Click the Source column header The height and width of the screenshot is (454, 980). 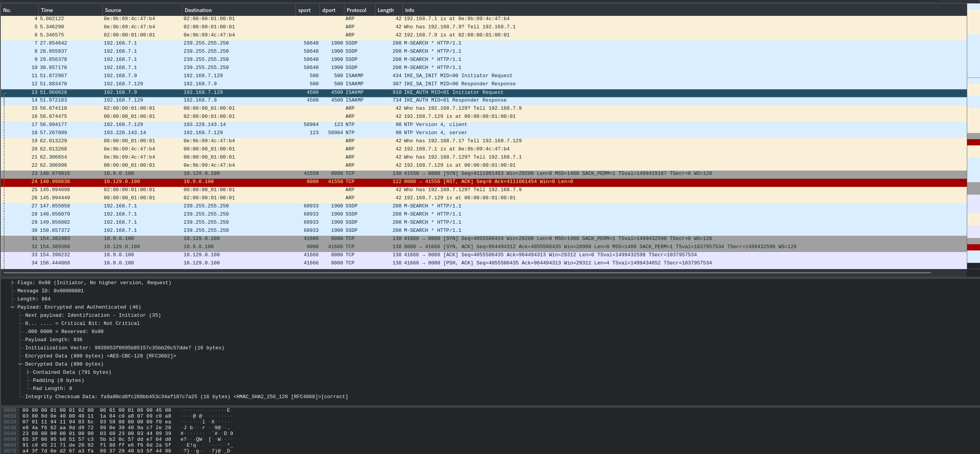pyautogui.click(x=142, y=10)
